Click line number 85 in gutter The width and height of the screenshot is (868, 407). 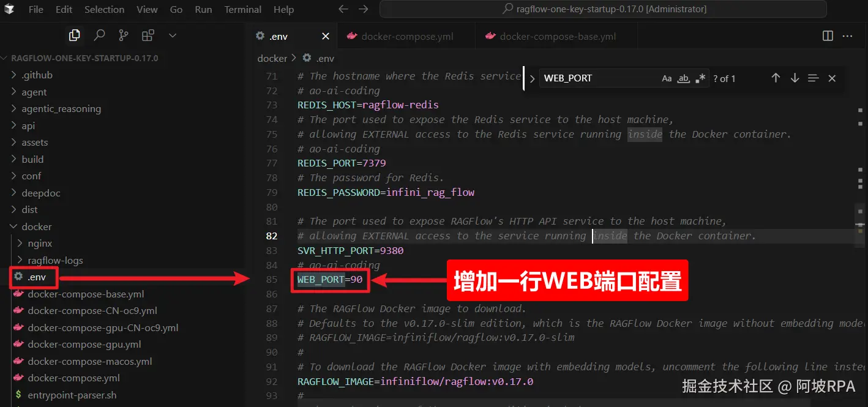tap(271, 280)
